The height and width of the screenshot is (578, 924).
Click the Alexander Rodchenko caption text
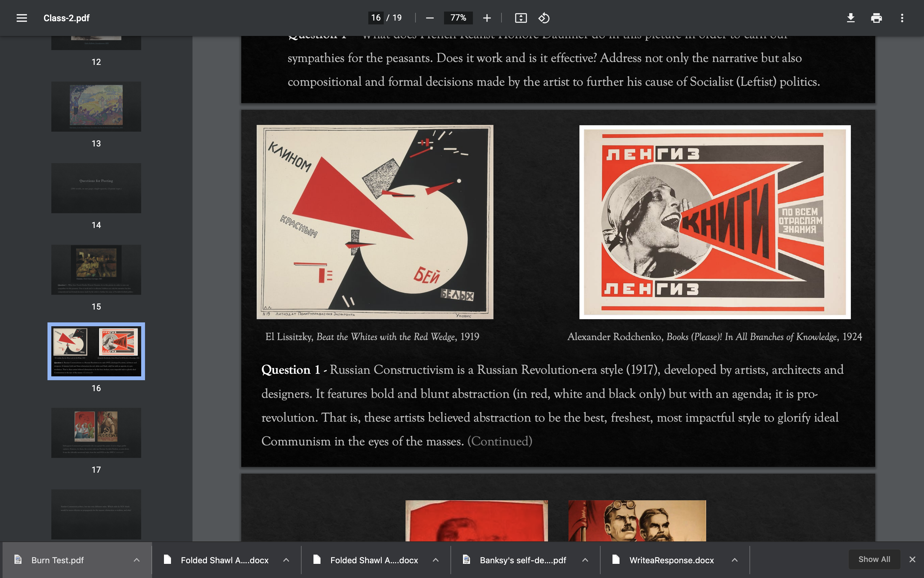715,337
